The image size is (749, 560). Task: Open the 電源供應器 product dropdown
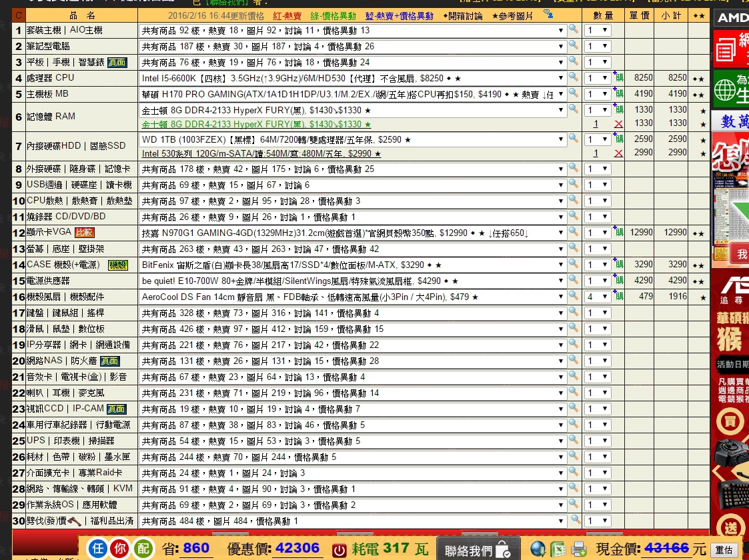pyautogui.click(x=353, y=281)
